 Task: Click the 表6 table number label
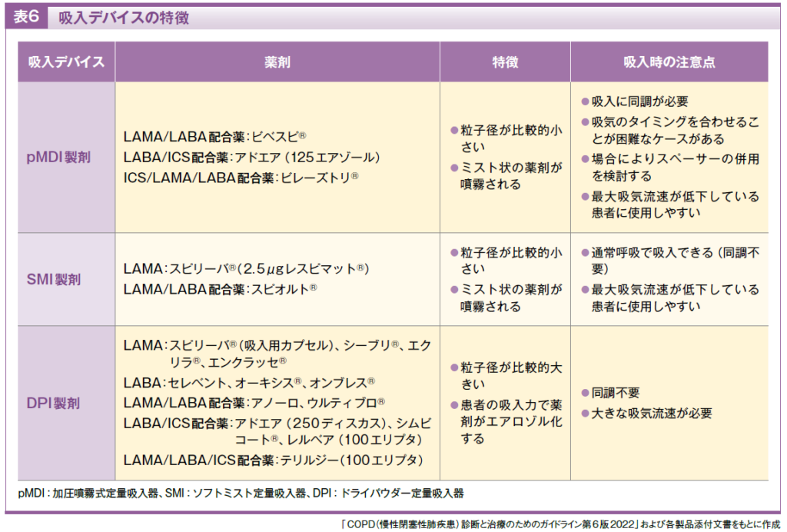click(x=27, y=18)
